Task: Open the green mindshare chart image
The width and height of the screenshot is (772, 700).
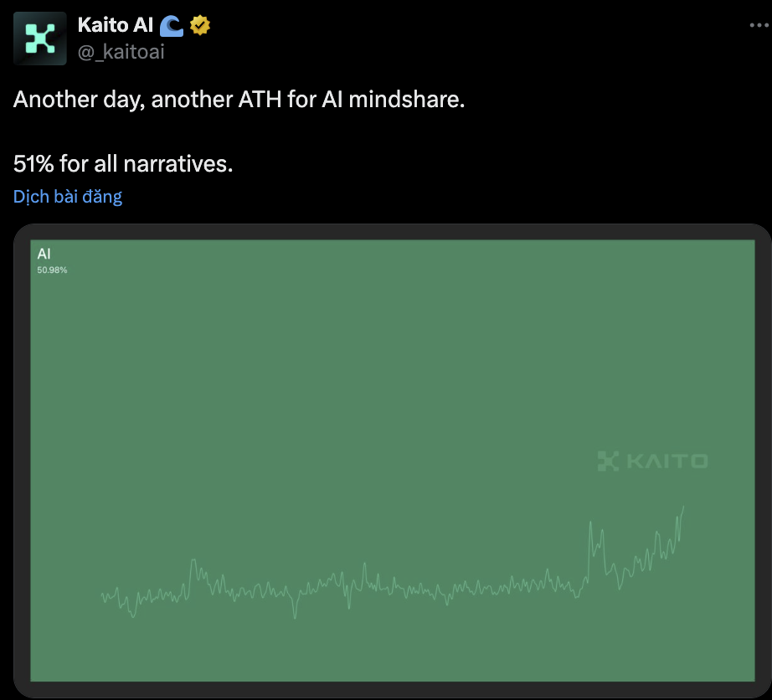Action: (393, 461)
